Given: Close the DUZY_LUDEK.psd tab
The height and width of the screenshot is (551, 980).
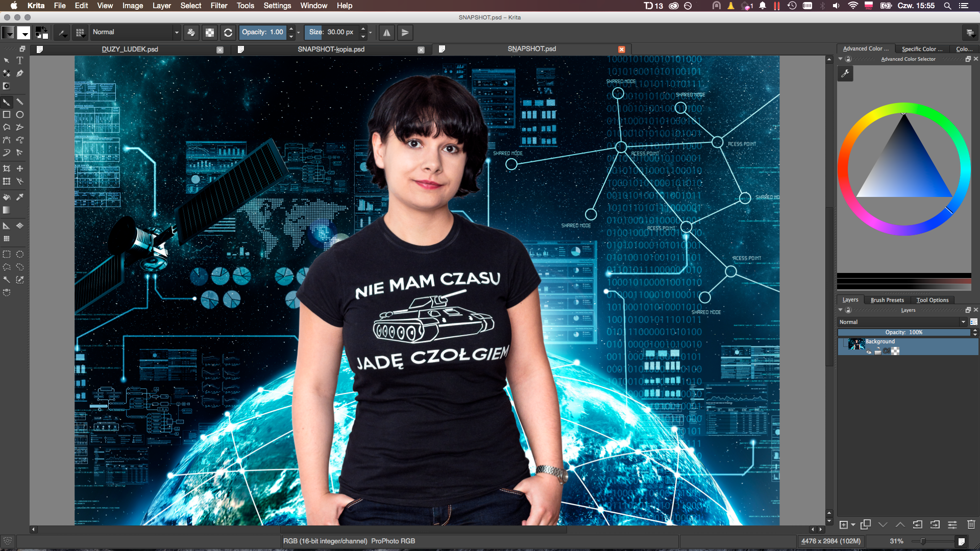Looking at the screenshot, I should click(x=220, y=50).
